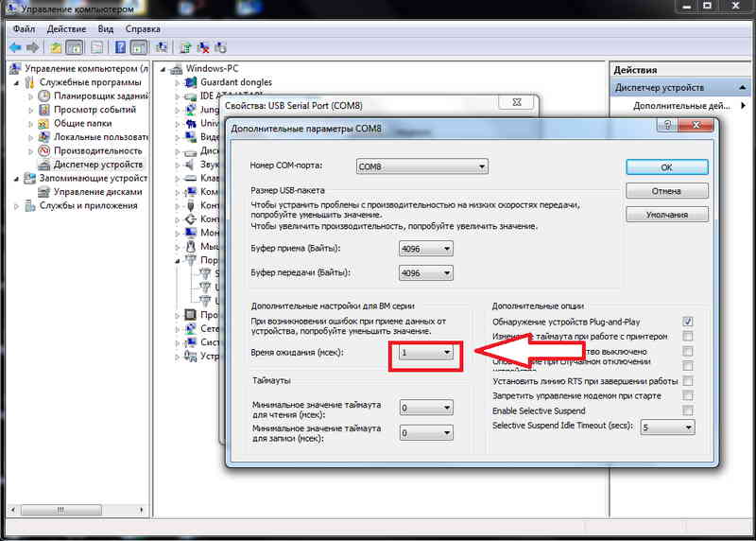
Task: Click the Up one level folder icon
Action: tap(56, 47)
